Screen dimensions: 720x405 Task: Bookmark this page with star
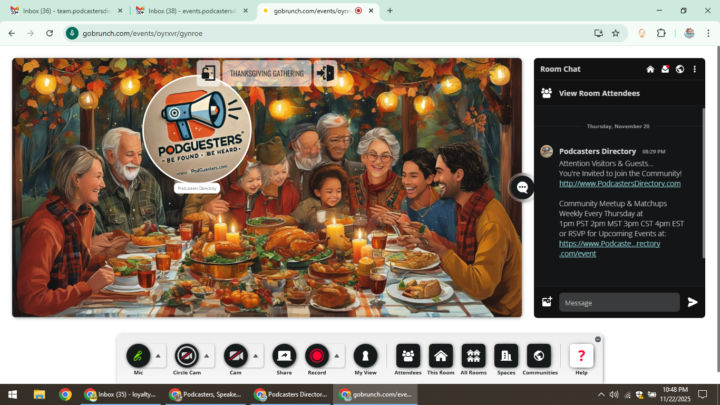coord(616,33)
